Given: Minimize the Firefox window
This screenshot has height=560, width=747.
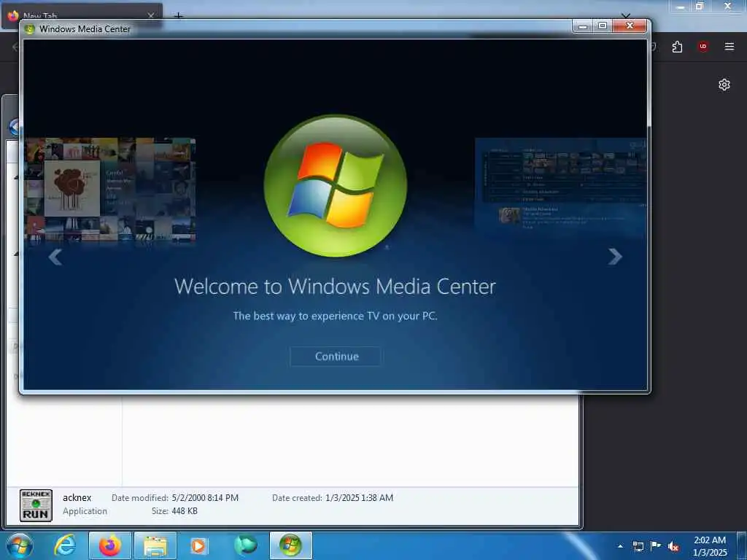Looking at the screenshot, I should pos(681,7).
